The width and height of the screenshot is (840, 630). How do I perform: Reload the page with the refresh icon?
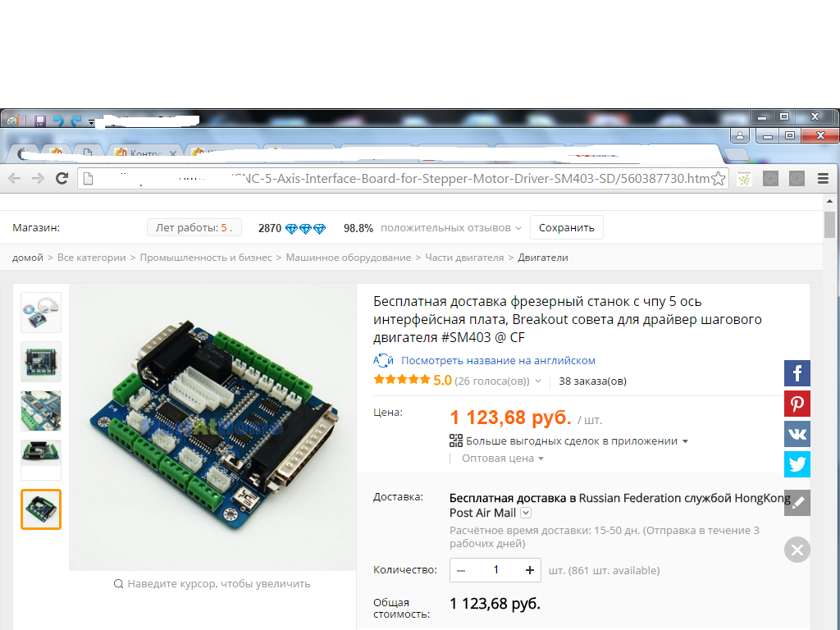click(62, 178)
